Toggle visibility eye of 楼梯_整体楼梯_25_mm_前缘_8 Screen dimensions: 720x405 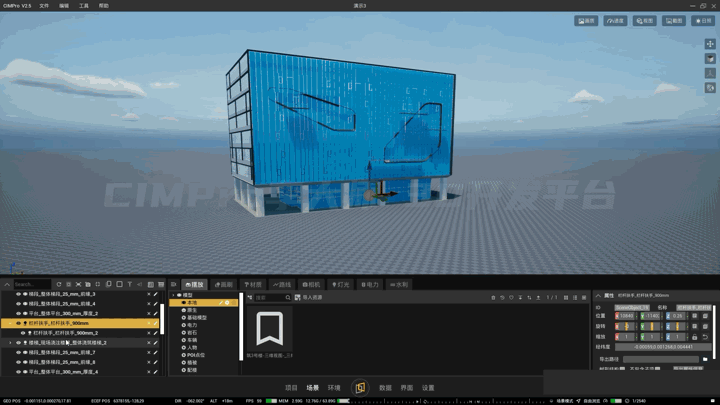(18, 362)
